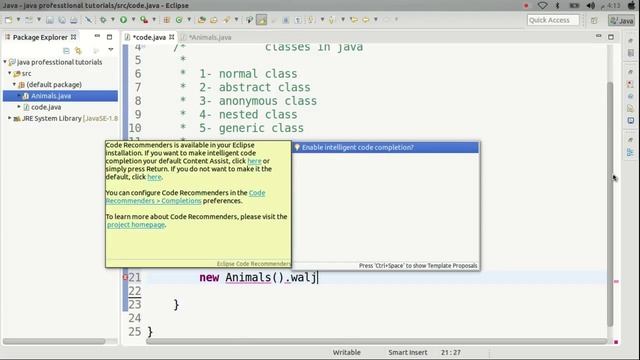Click in the Quick Access field
This screenshot has height=360, width=640.
pyautogui.click(x=553, y=20)
